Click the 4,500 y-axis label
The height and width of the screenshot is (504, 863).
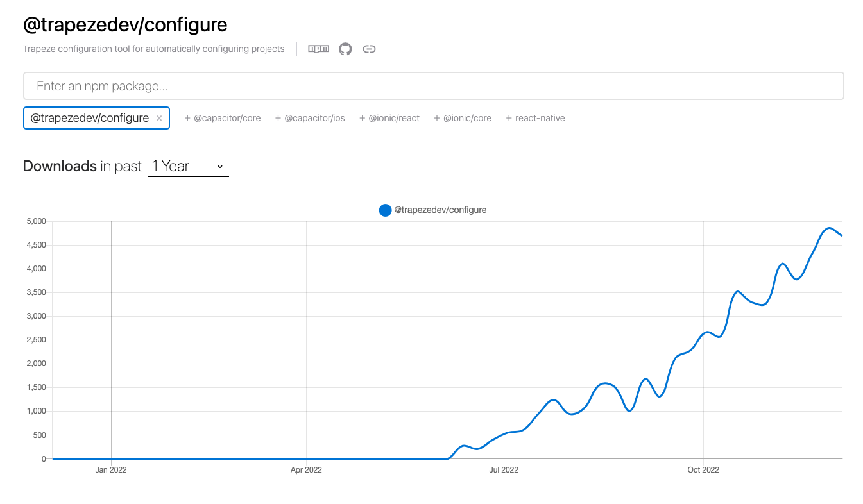(36, 245)
